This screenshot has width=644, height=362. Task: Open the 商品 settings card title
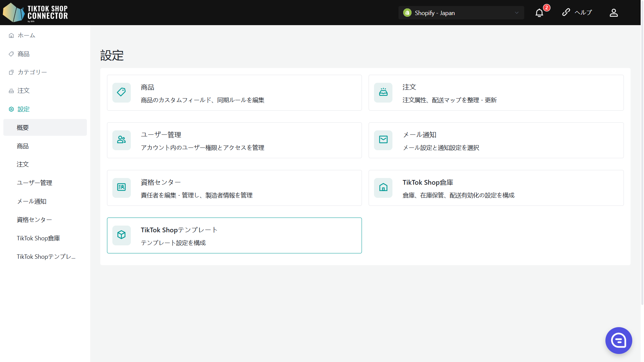click(x=148, y=87)
